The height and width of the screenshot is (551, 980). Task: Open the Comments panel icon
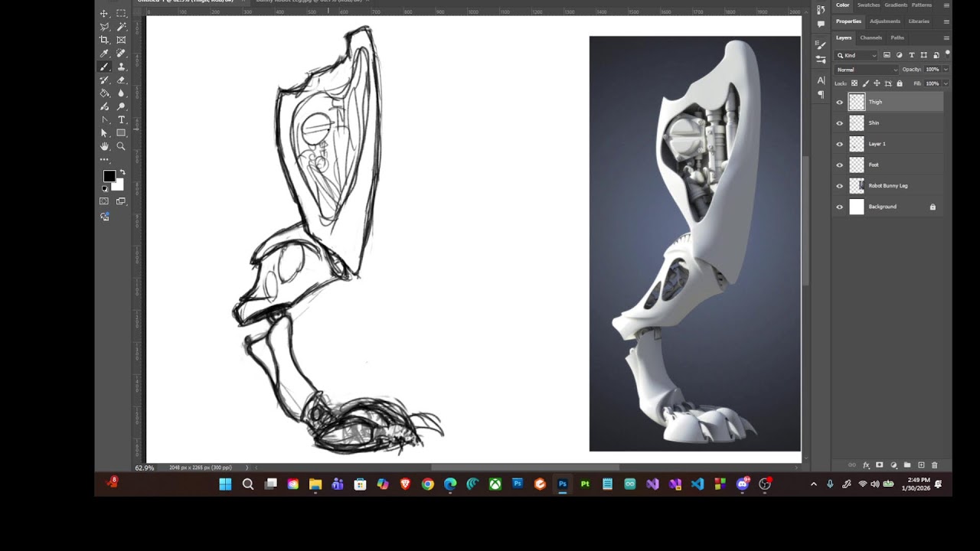[x=821, y=24]
